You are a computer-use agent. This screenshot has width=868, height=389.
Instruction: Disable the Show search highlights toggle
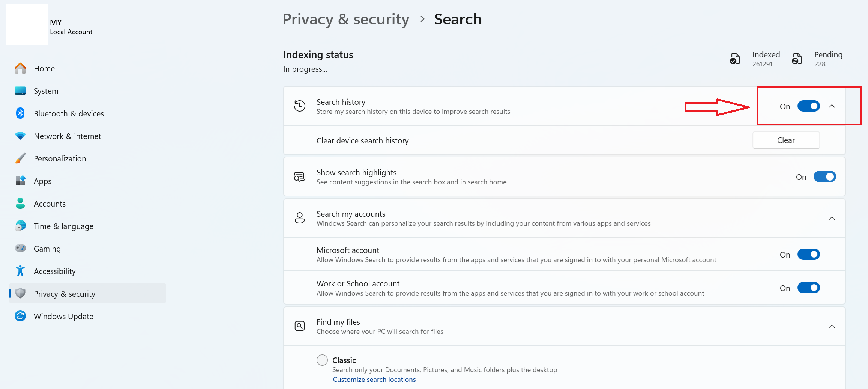[x=824, y=177]
